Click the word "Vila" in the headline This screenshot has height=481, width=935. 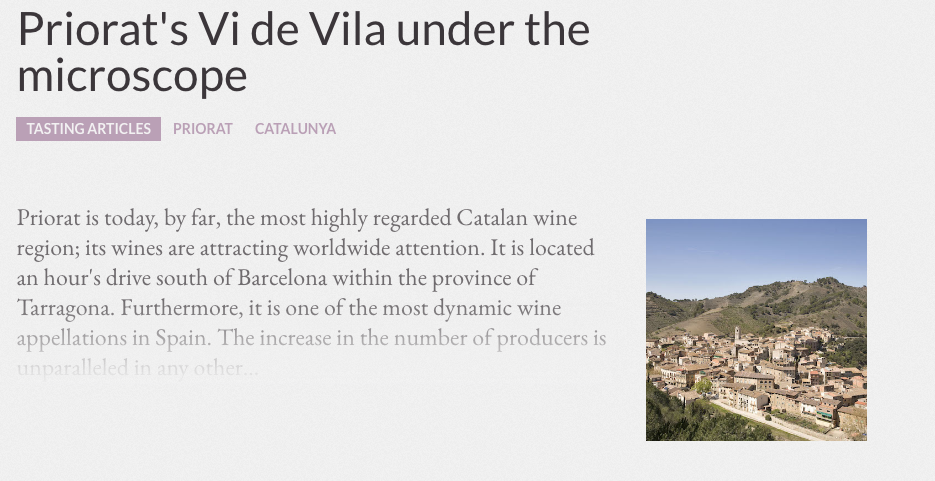coord(348,30)
